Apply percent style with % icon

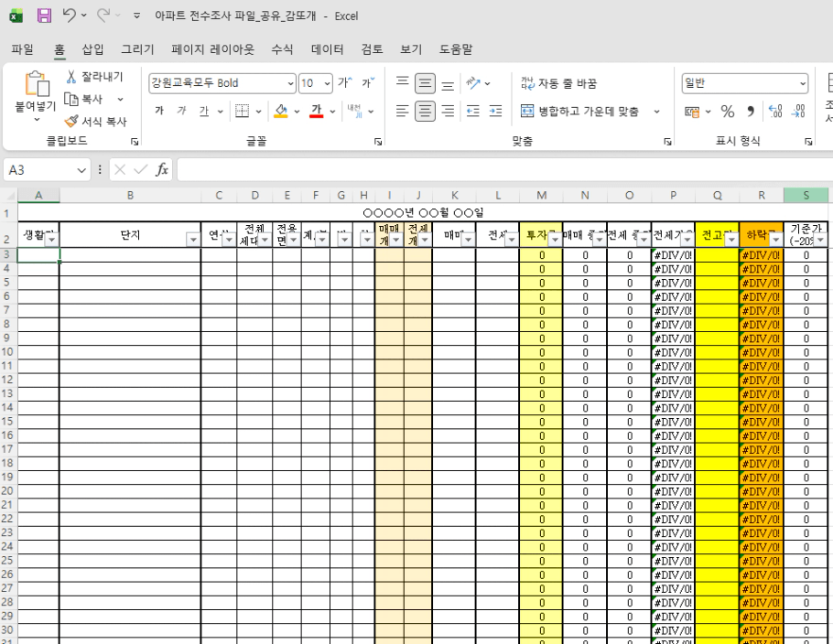[x=729, y=111]
